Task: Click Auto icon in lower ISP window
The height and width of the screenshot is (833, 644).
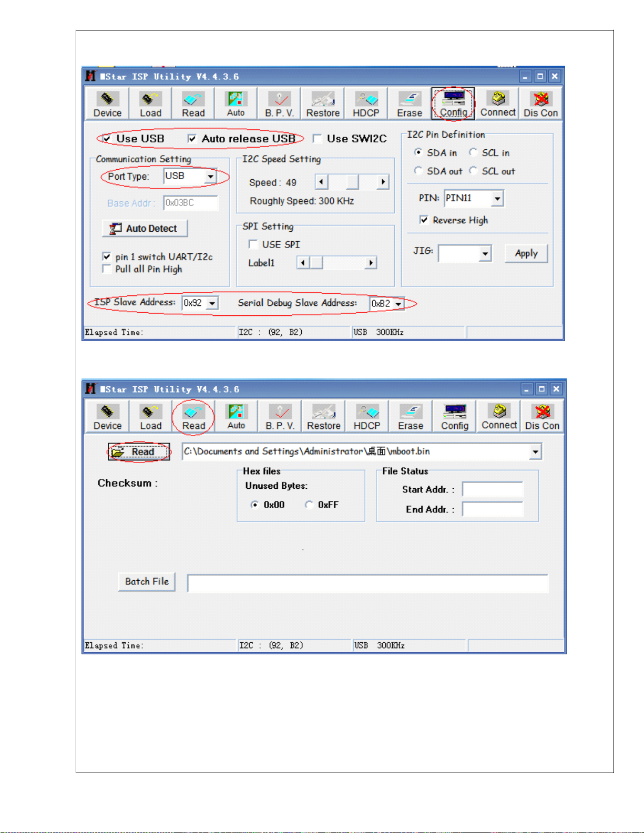Action: [237, 416]
